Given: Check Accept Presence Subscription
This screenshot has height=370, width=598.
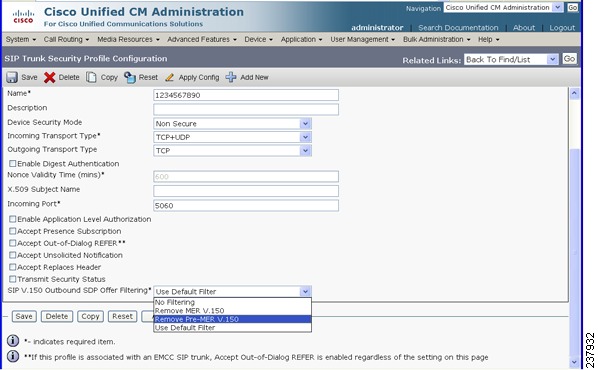Looking at the screenshot, I should (x=13, y=231).
